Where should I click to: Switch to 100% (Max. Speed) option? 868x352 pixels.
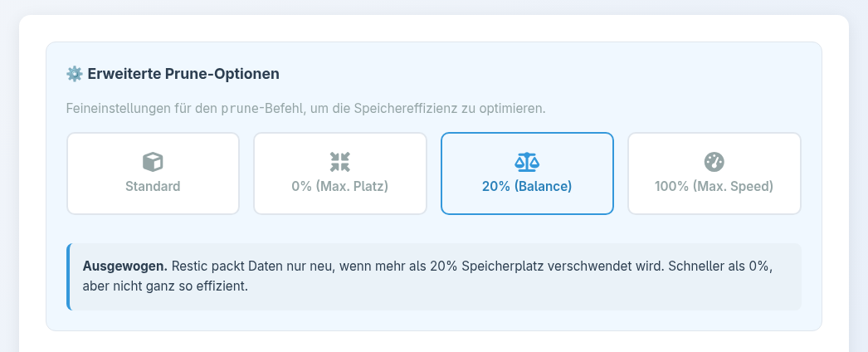[x=714, y=174]
